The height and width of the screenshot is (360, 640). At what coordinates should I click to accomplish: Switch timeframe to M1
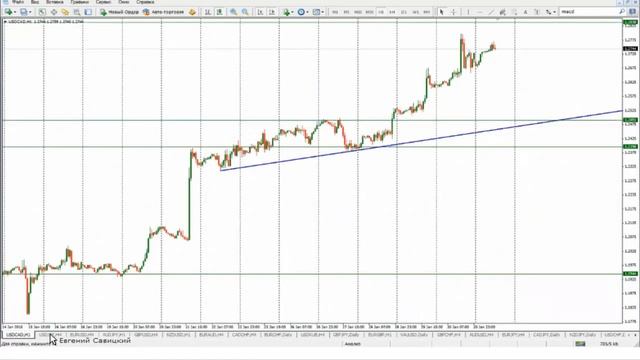tap(335, 12)
